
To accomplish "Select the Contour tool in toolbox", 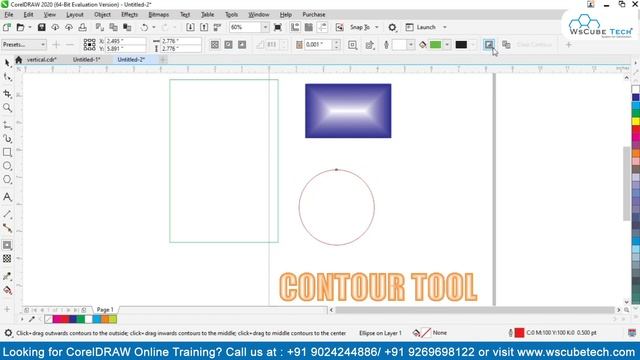I will (7, 245).
